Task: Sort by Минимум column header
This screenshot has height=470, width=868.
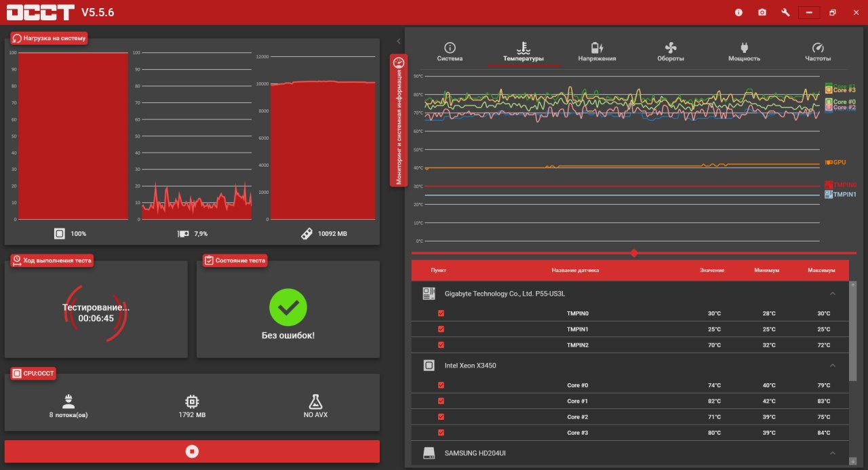Action: pos(766,270)
